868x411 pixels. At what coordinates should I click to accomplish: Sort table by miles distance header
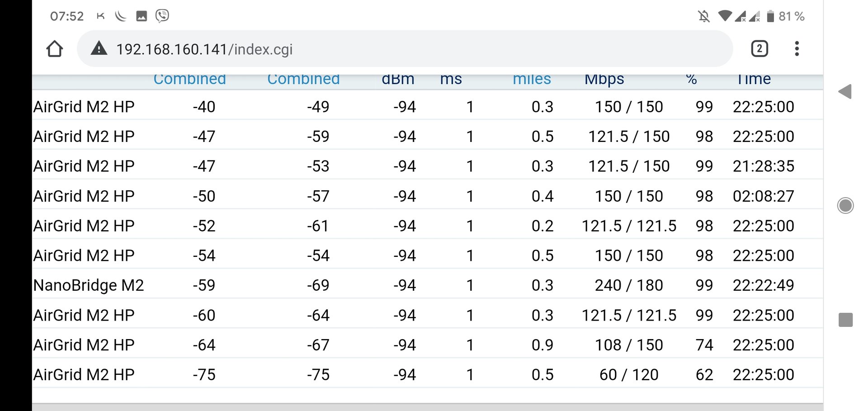point(532,80)
